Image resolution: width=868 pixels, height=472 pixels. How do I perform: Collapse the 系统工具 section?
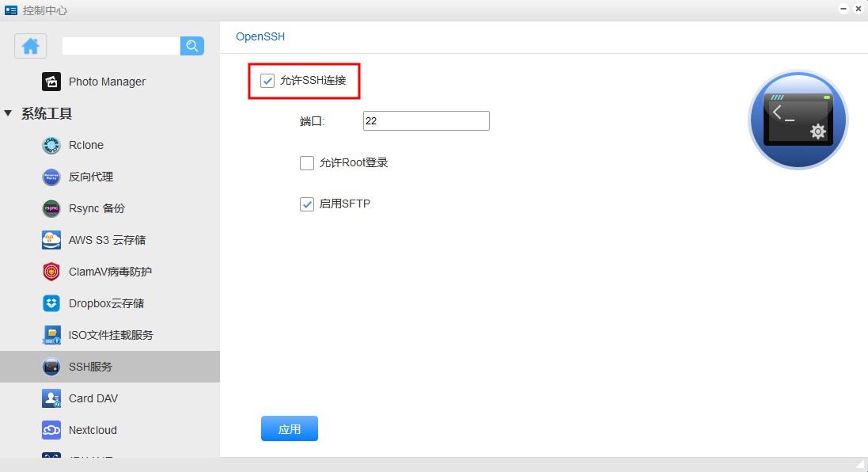(x=8, y=113)
